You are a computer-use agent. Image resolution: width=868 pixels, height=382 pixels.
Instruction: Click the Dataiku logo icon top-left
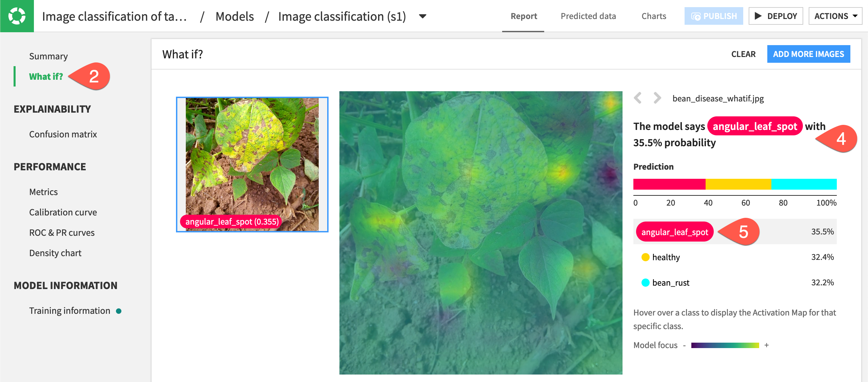17,16
